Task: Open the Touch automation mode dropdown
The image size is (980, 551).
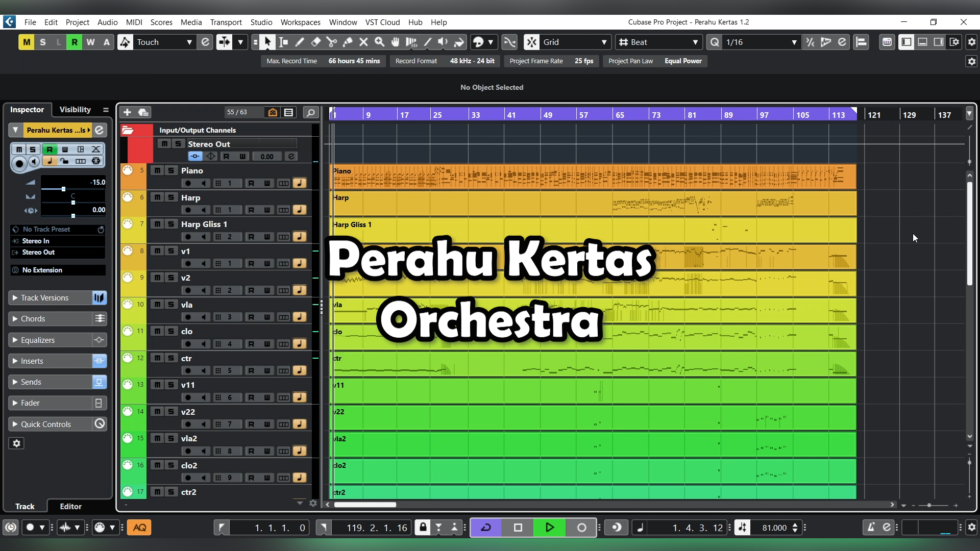Action: (x=189, y=42)
